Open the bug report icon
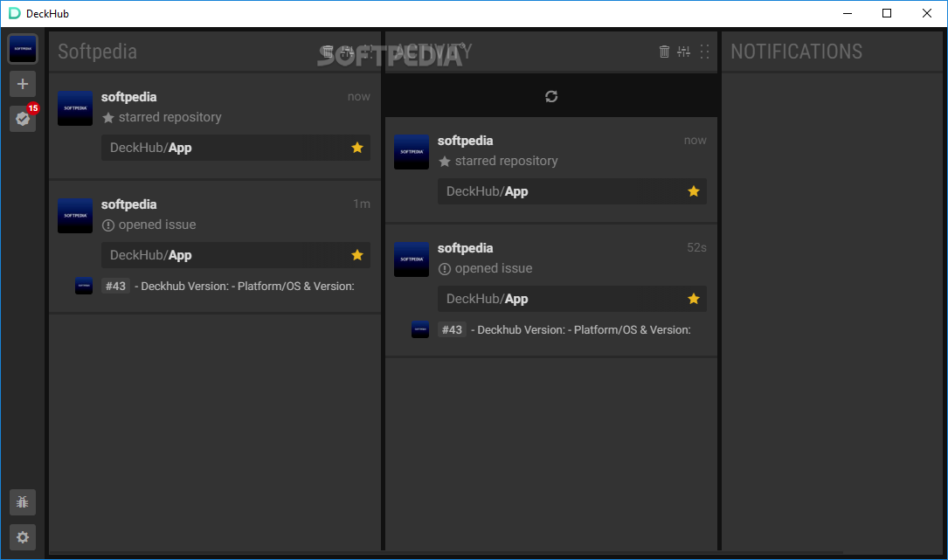The width and height of the screenshot is (948, 560). click(23, 502)
